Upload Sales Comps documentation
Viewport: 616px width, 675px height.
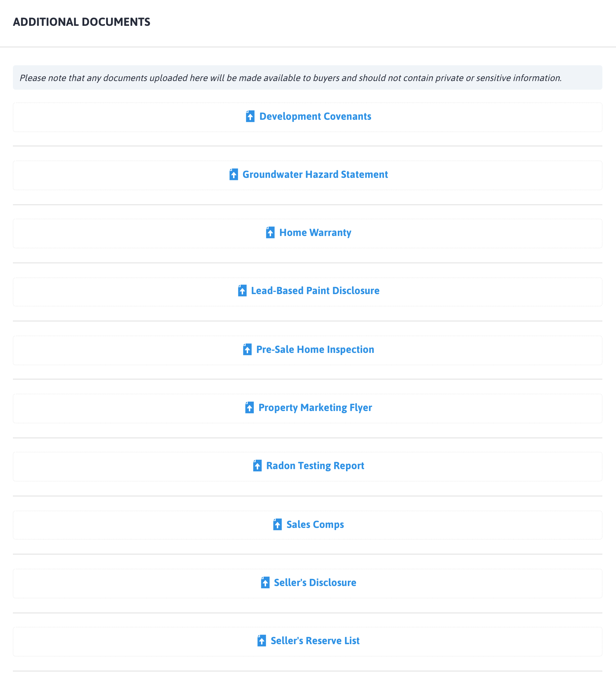click(x=314, y=525)
